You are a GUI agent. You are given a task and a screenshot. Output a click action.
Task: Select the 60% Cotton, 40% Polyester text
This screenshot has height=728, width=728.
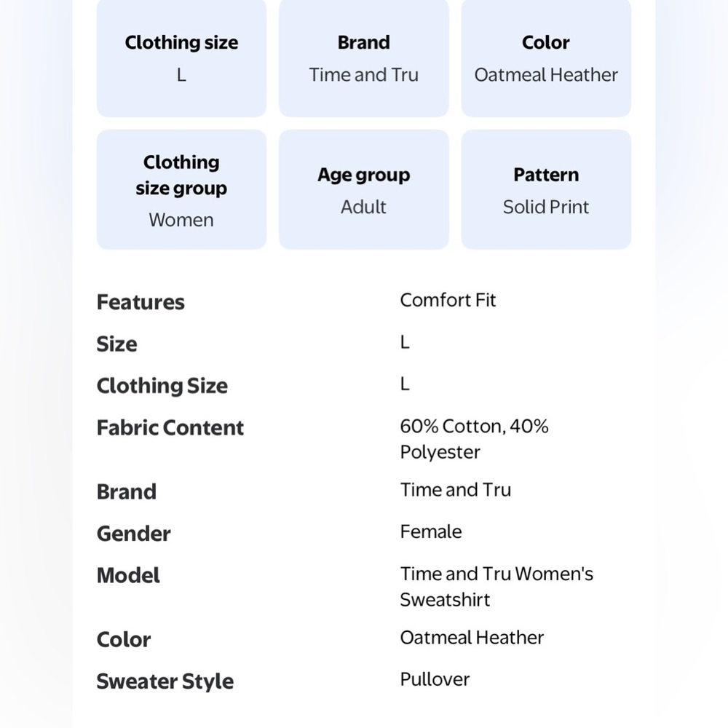tap(473, 438)
